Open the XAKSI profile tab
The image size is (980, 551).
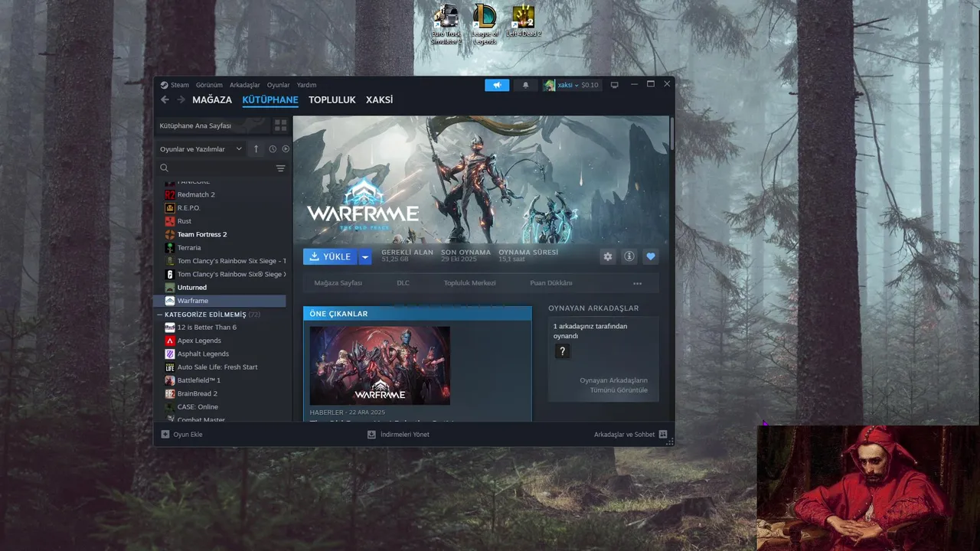379,99
